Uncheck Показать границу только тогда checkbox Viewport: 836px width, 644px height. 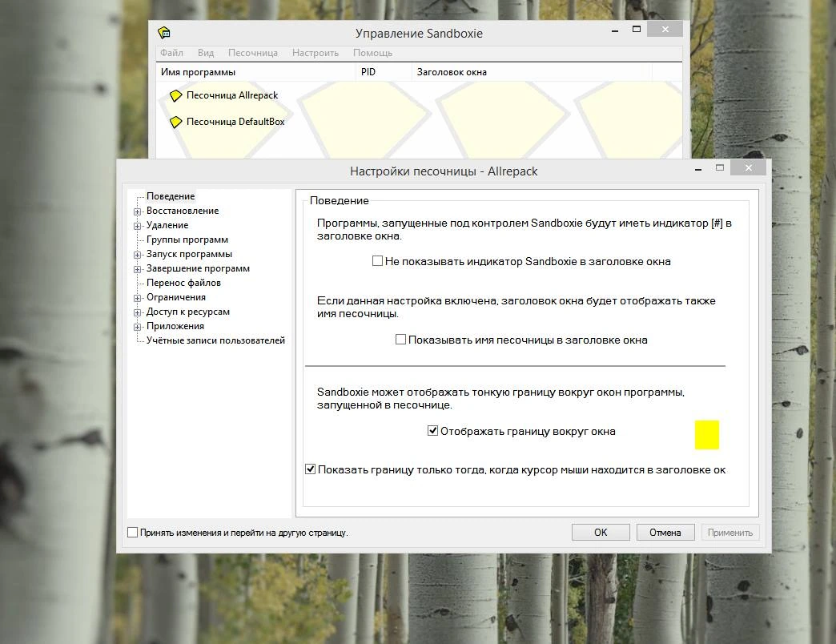point(311,469)
